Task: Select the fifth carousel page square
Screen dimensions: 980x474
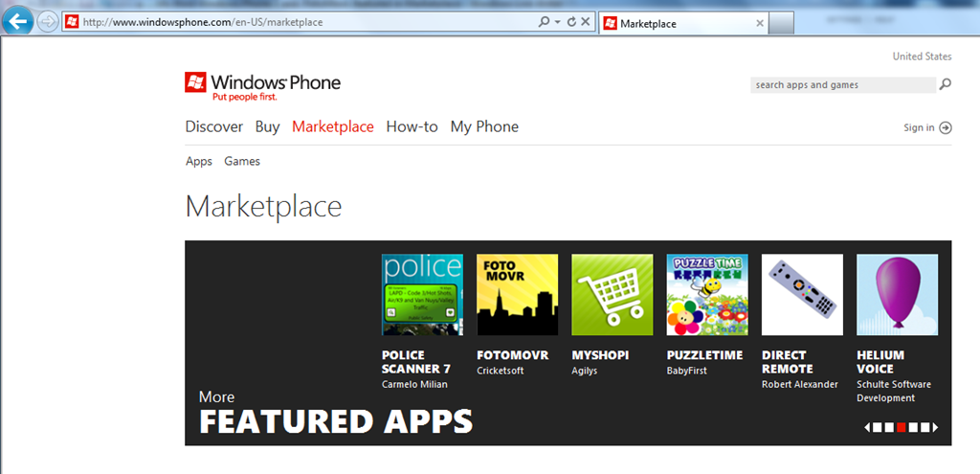Action: [x=925, y=427]
